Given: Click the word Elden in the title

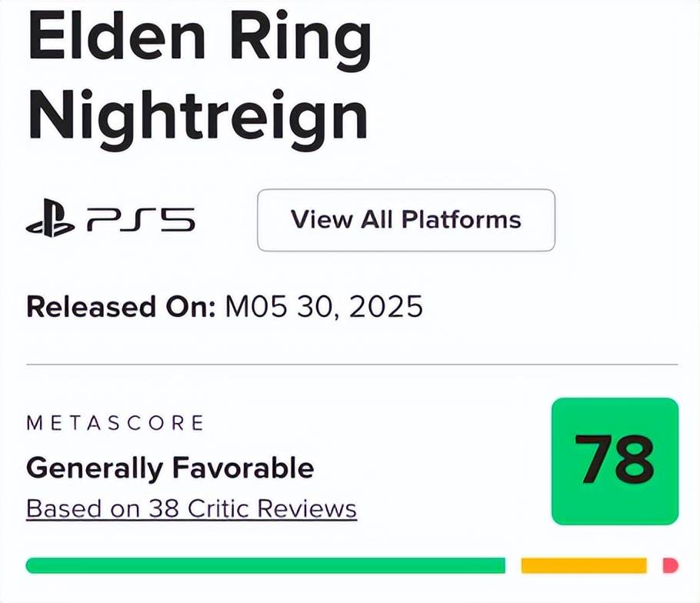Looking at the screenshot, I should (x=117, y=36).
